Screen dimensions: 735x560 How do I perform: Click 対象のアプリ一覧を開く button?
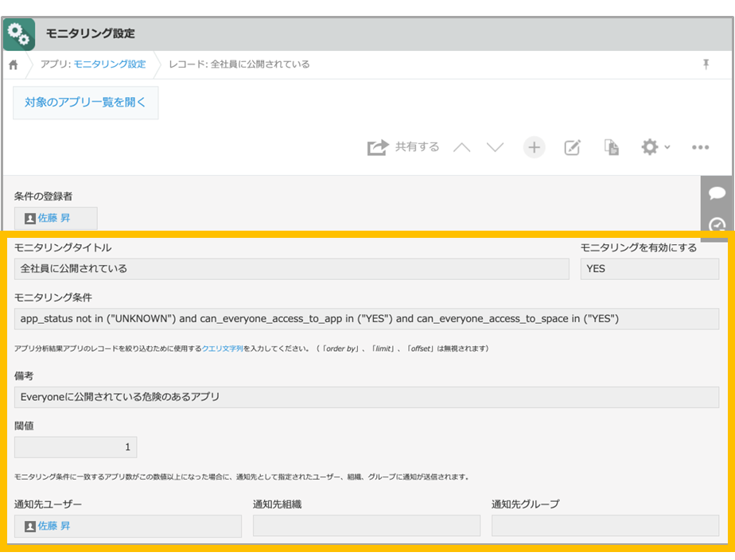point(85,102)
